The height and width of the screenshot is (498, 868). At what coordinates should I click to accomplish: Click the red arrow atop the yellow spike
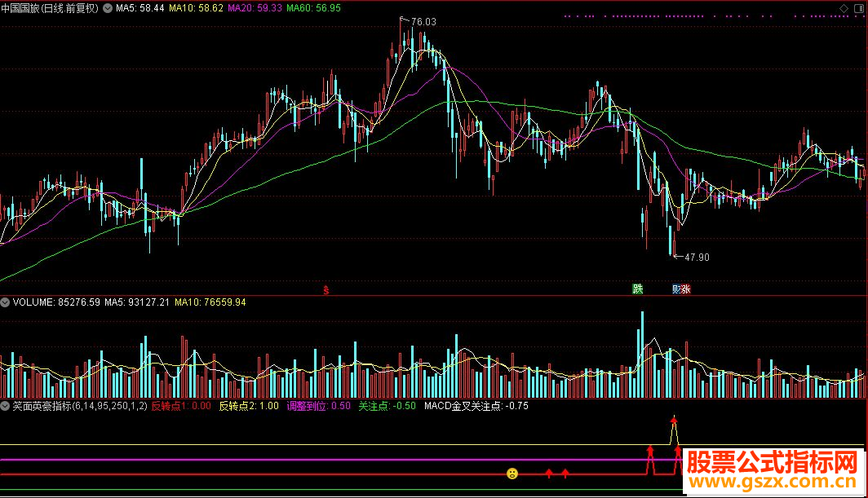[x=674, y=421]
